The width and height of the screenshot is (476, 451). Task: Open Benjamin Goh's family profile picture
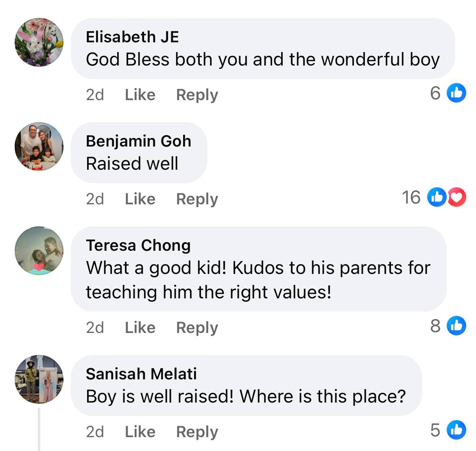(x=39, y=147)
